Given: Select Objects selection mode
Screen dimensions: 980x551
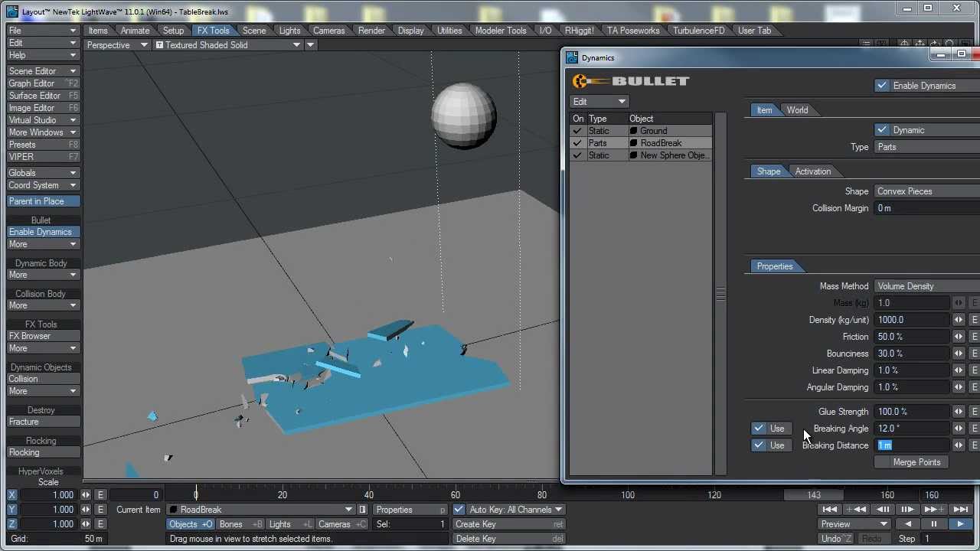Looking at the screenshot, I should (x=191, y=524).
